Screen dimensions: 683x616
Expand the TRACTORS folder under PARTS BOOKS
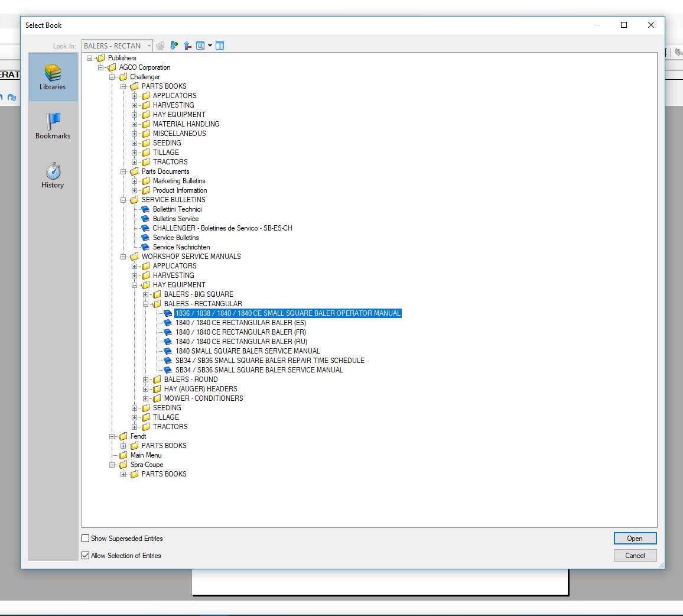tap(134, 162)
